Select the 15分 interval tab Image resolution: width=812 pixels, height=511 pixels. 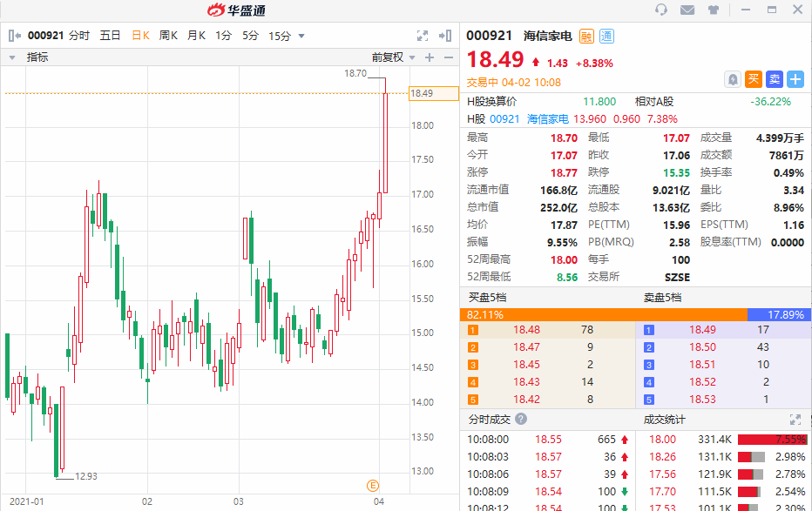[280, 36]
